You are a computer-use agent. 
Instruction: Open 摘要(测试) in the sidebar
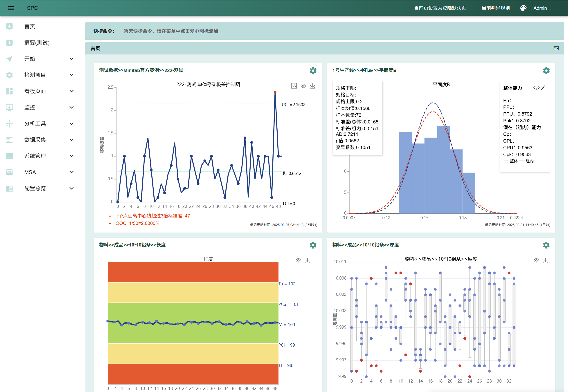(x=37, y=43)
